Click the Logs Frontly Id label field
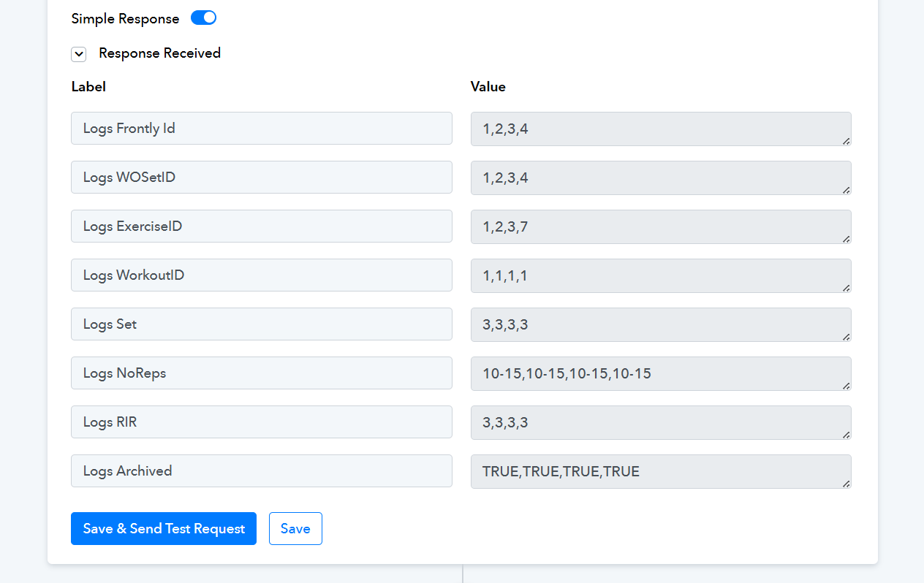The width and height of the screenshot is (924, 583). [x=261, y=129]
